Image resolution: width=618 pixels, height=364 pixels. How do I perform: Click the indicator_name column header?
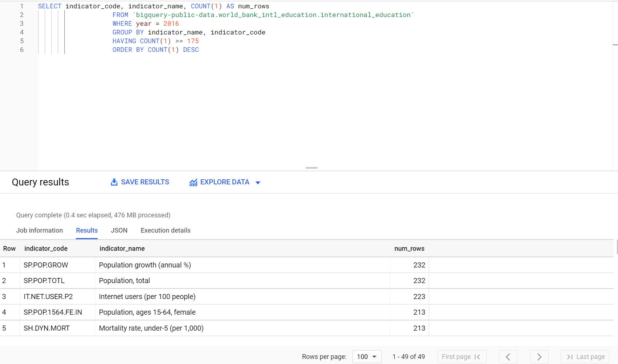click(x=122, y=249)
